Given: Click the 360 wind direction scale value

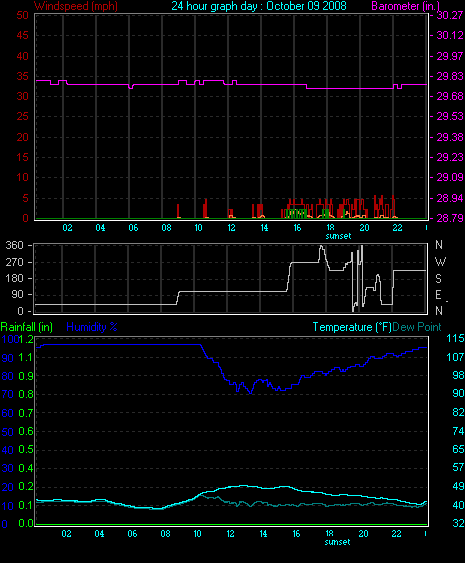Looking at the screenshot, I should pos(15,246).
